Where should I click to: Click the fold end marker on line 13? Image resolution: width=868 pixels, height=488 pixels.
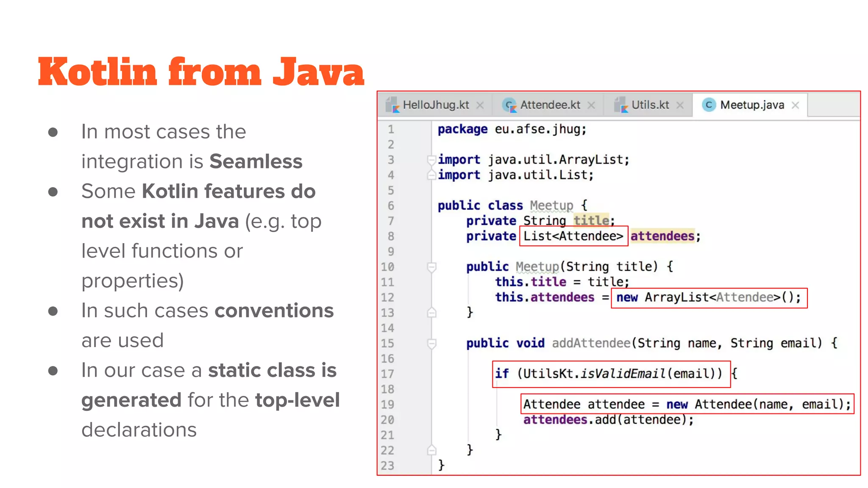(x=431, y=313)
